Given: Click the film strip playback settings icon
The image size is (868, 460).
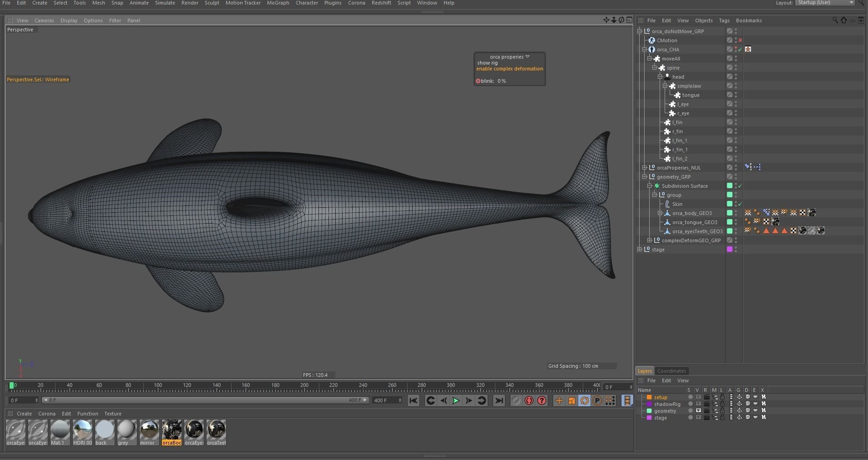Looking at the screenshot, I should (627, 400).
